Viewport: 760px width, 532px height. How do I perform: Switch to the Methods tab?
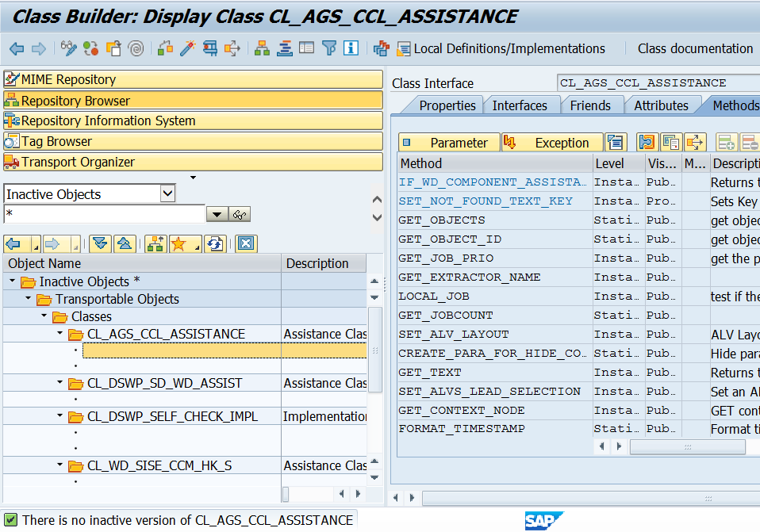[735, 105]
